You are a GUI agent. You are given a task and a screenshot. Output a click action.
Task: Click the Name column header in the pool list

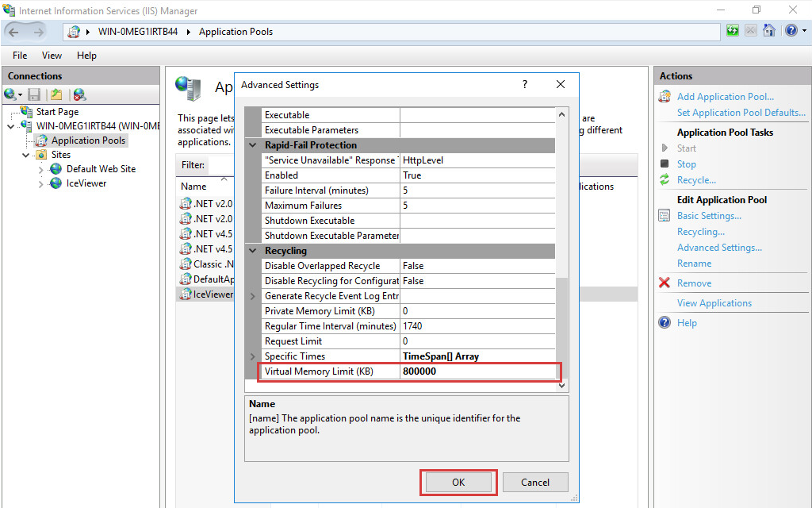tap(193, 186)
